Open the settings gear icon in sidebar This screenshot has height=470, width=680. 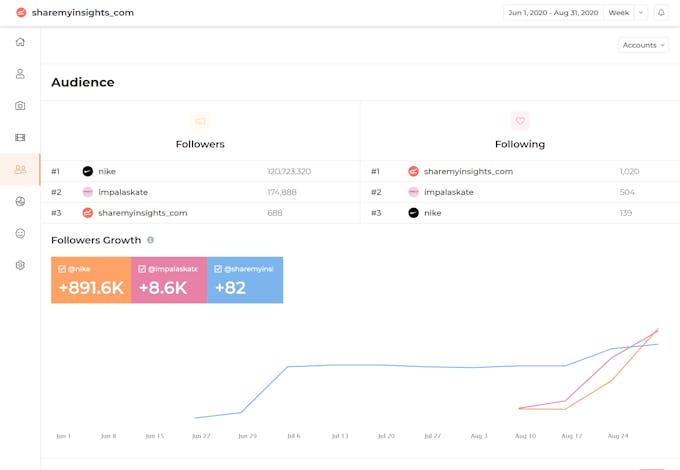pos(20,265)
